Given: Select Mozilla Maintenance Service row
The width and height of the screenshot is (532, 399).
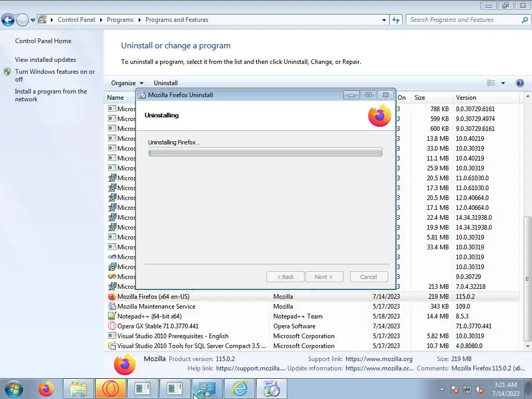Looking at the screenshot, I should click(313, 307).
